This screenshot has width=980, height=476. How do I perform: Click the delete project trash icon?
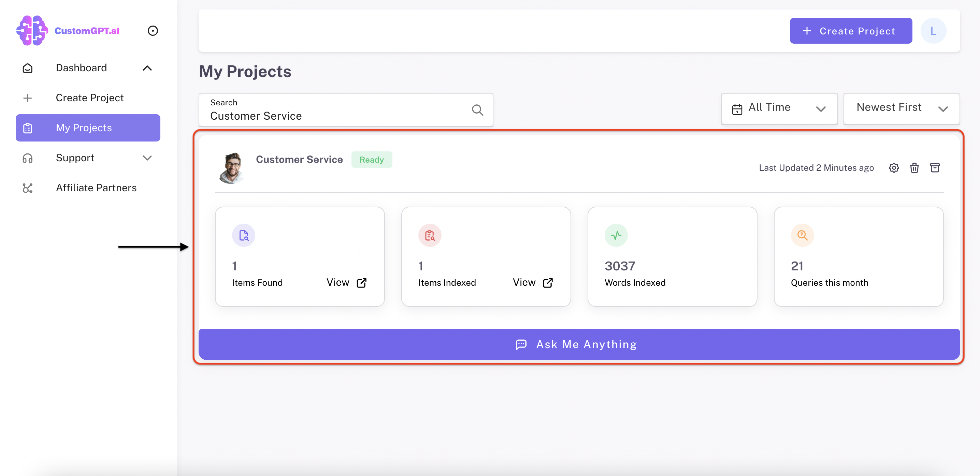pos(914,168)
